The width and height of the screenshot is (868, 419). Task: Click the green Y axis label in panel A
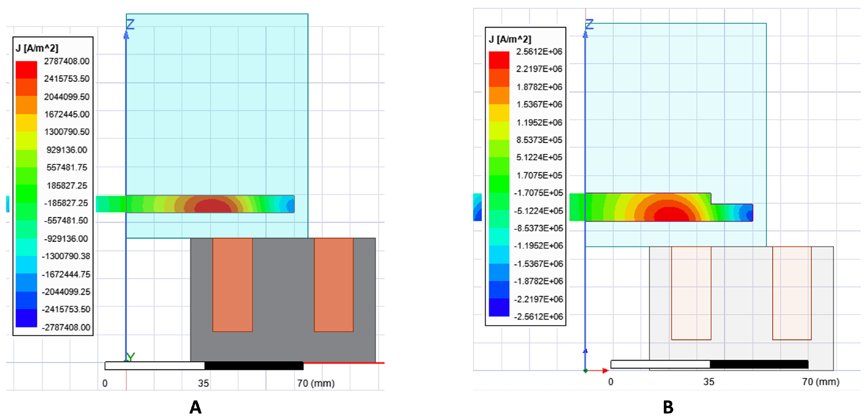click(131, 356)
